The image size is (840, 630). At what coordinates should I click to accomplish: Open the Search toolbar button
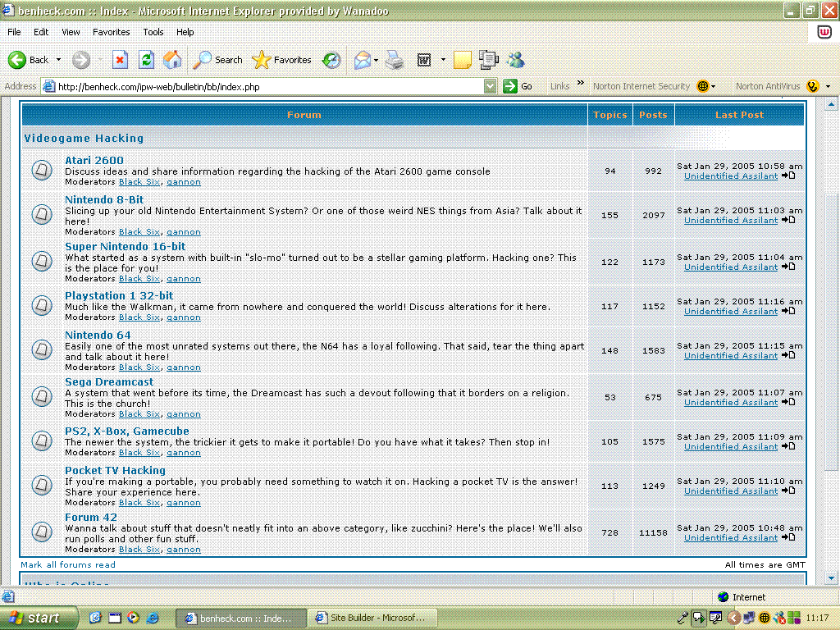[218, 60]
